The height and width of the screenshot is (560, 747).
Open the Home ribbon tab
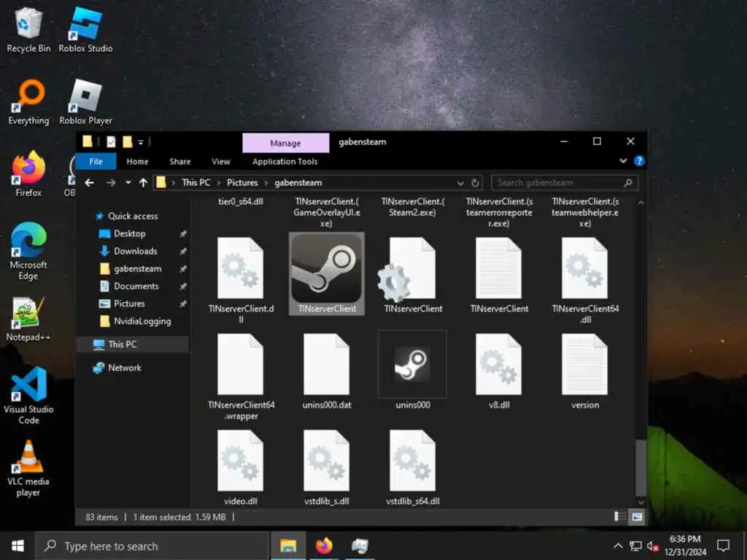pos(137,161)
